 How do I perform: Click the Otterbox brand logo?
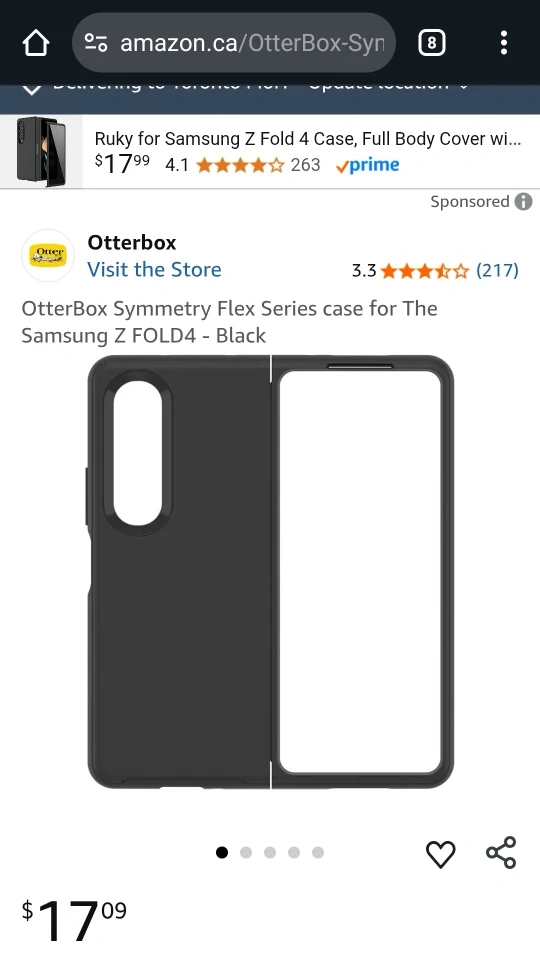pos(48,255)
